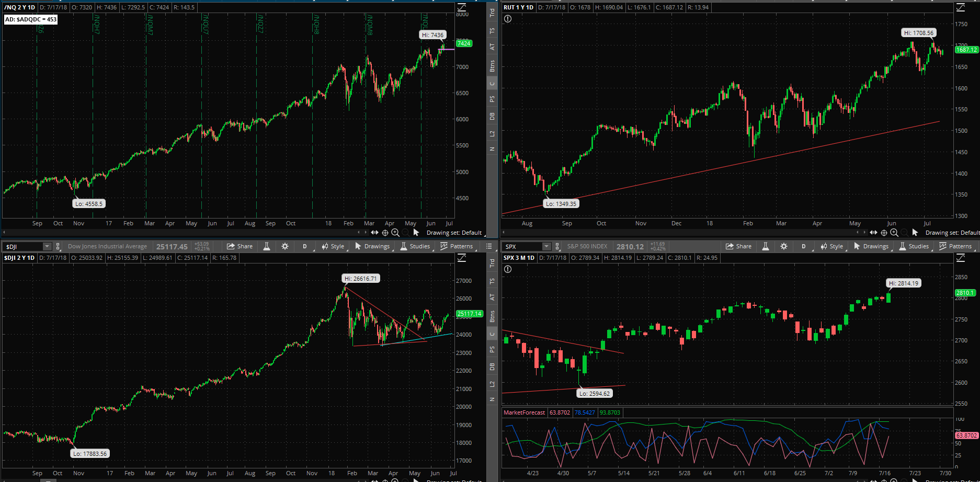This screenshot has height=482, width=980.
Task: Open the Style menu in the SPX chart
Action: tap(832, 246)
